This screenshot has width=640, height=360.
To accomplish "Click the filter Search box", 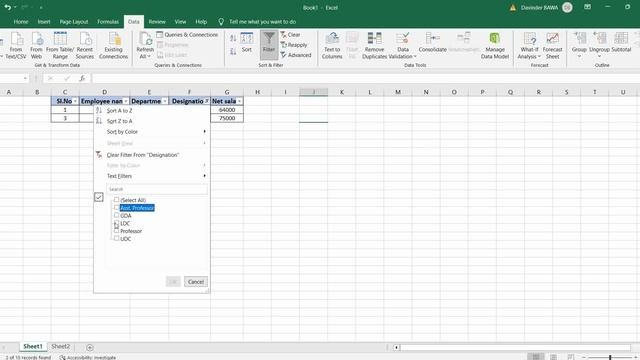I will tap(157, 189).
